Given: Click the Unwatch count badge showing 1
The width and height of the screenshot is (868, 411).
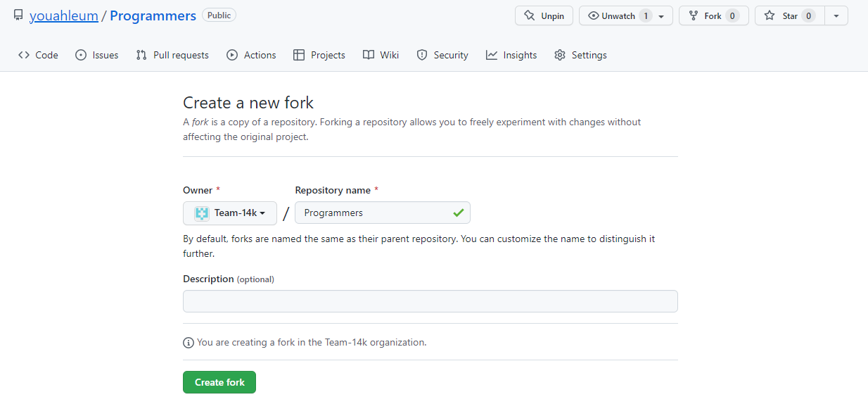Looking at the screenshot, I should pos(646,15).
